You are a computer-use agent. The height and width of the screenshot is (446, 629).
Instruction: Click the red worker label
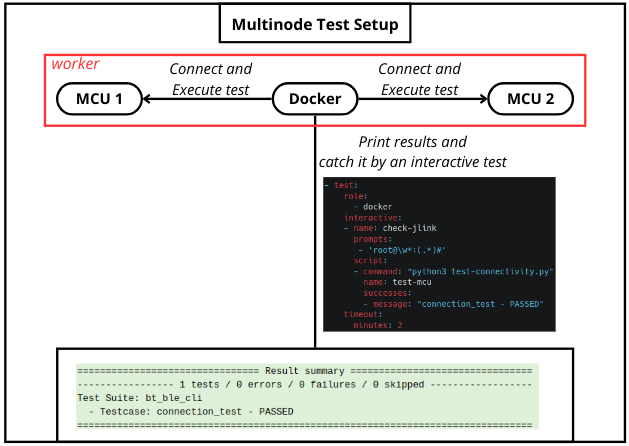click(76, 64)
